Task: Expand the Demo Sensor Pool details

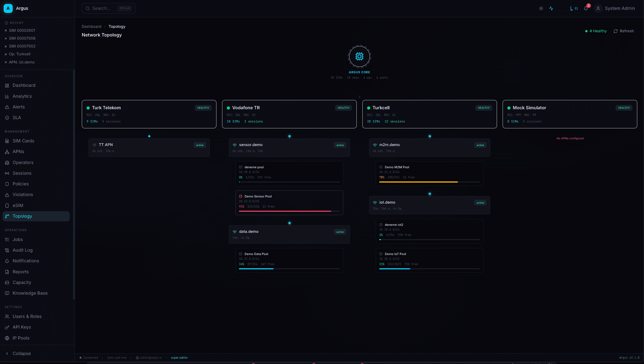Action: 289,203
